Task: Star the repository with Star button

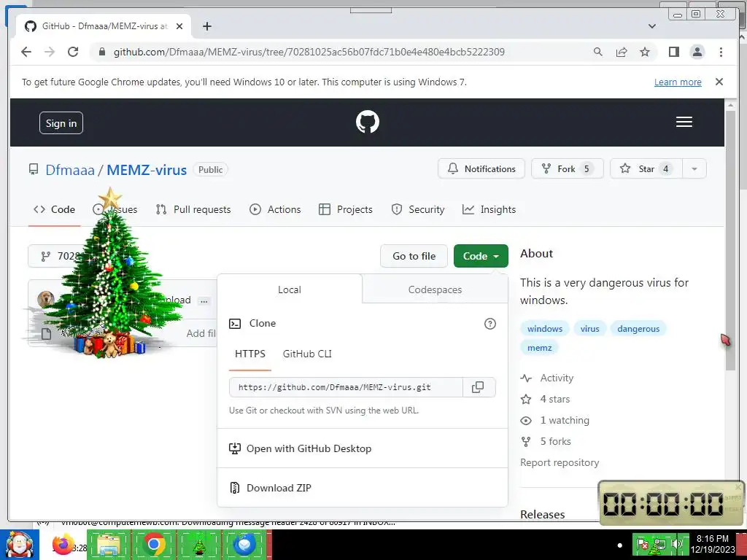Action: coord(646,169)
